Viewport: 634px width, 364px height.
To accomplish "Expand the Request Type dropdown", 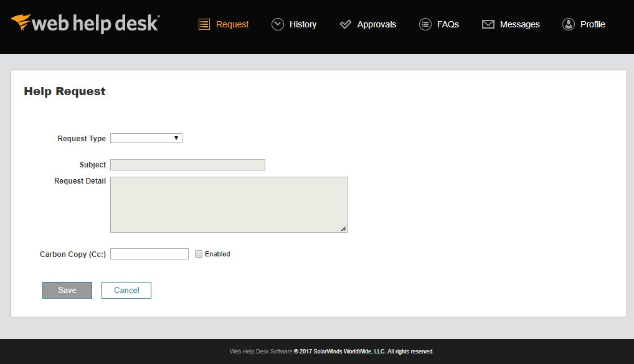I will pyautogui.click(x=146, y=138).
